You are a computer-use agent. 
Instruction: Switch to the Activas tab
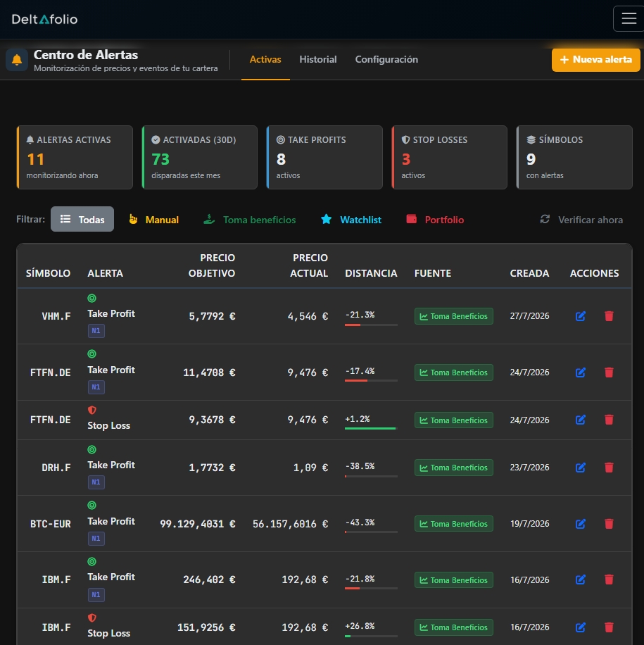click(x=265, y=60)
